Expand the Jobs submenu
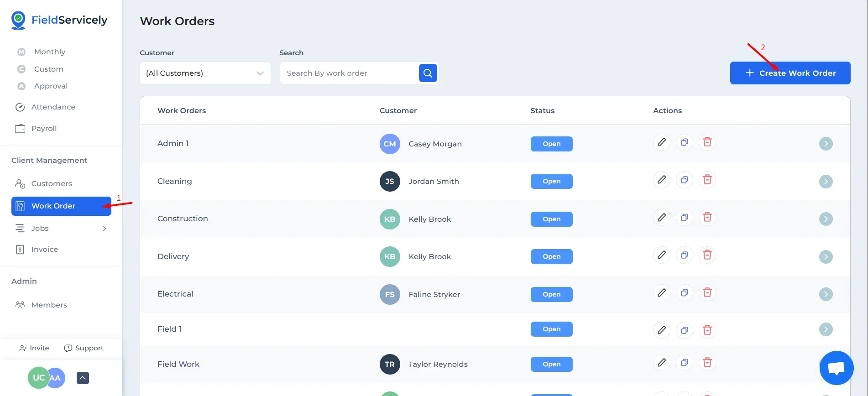Screen dimensions: 868x396 point(105,228)
